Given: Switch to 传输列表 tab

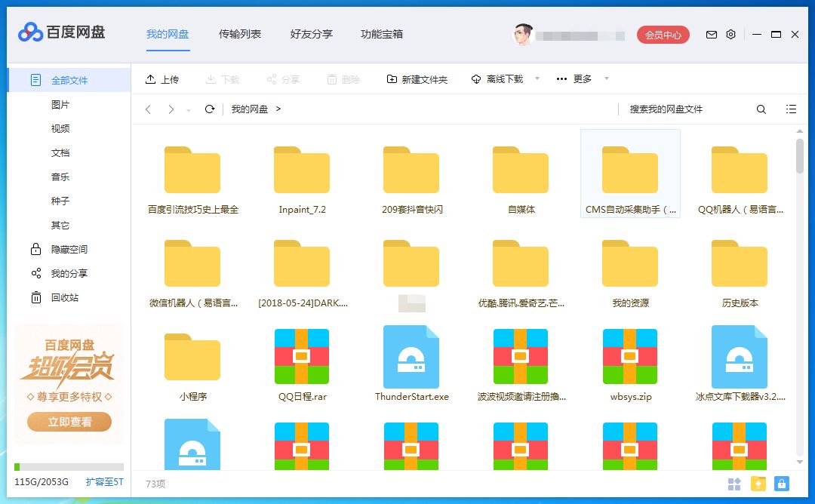Looking at the screenshot, I should [240, 34].
